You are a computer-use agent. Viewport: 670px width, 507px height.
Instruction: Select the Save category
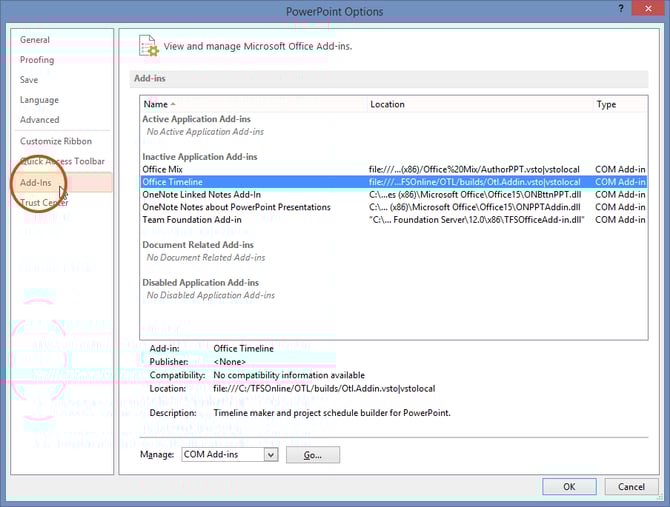click(29, 80)
